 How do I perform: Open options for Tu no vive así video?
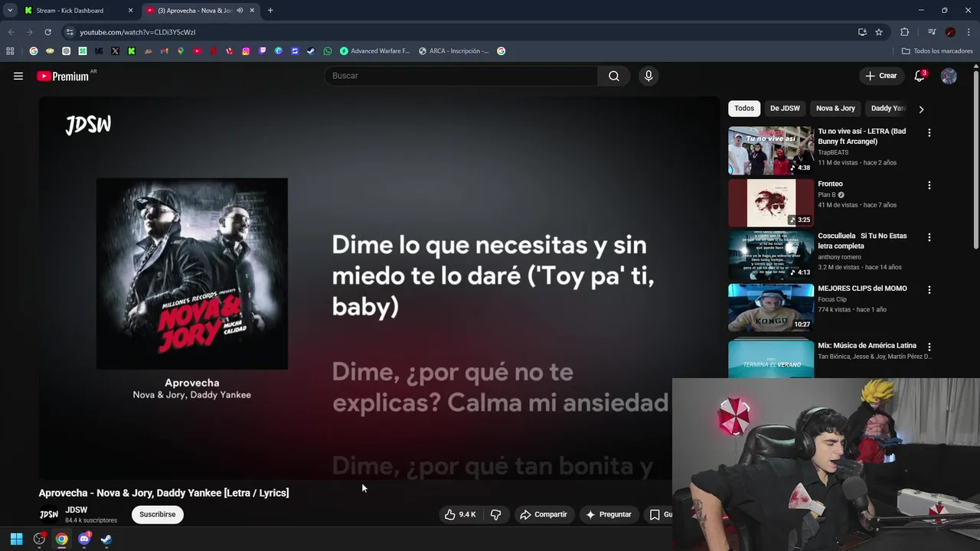click(x=929, y=132)
